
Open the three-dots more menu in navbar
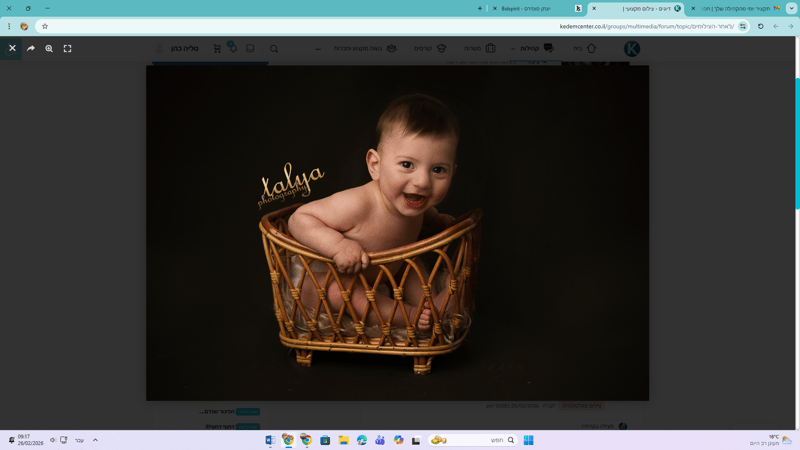[x=318, y=49]
